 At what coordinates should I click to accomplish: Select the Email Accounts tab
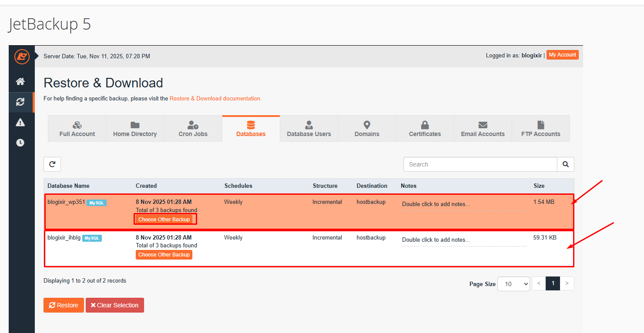(483, 129)
